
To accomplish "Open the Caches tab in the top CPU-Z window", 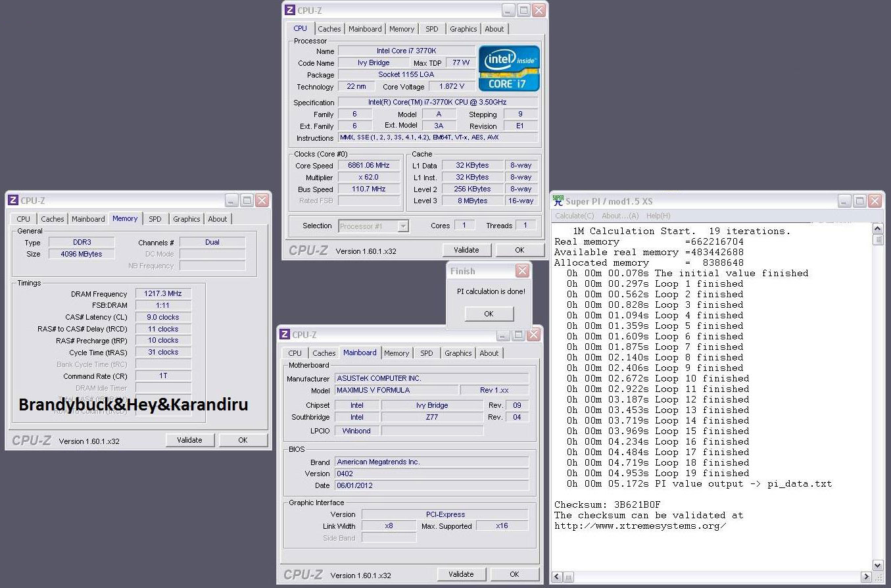I will tap(329, 29).
